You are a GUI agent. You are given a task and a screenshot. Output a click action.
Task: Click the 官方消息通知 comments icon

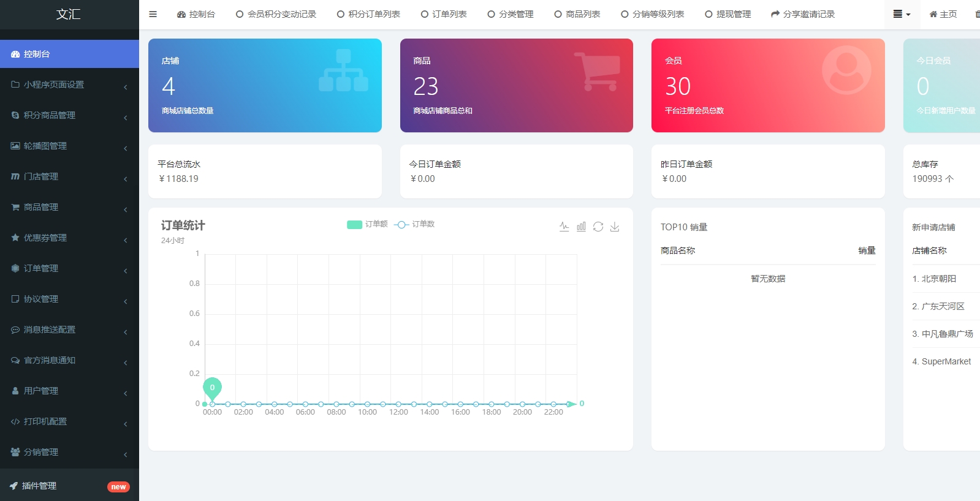[15, 360]
